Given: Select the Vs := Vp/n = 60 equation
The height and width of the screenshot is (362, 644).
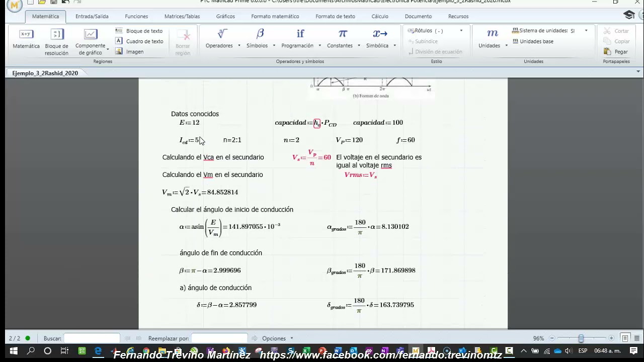Looking at the screenshot, I should point(311,157).
